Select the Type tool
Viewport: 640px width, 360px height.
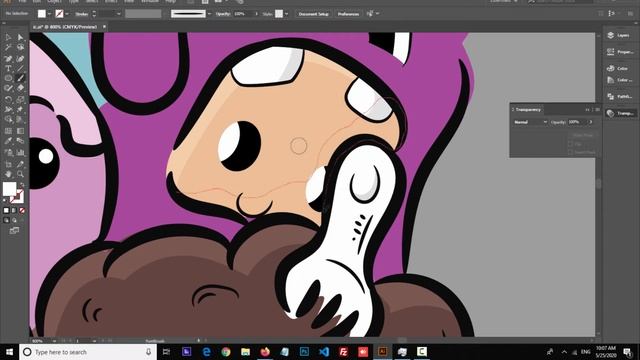8,68
